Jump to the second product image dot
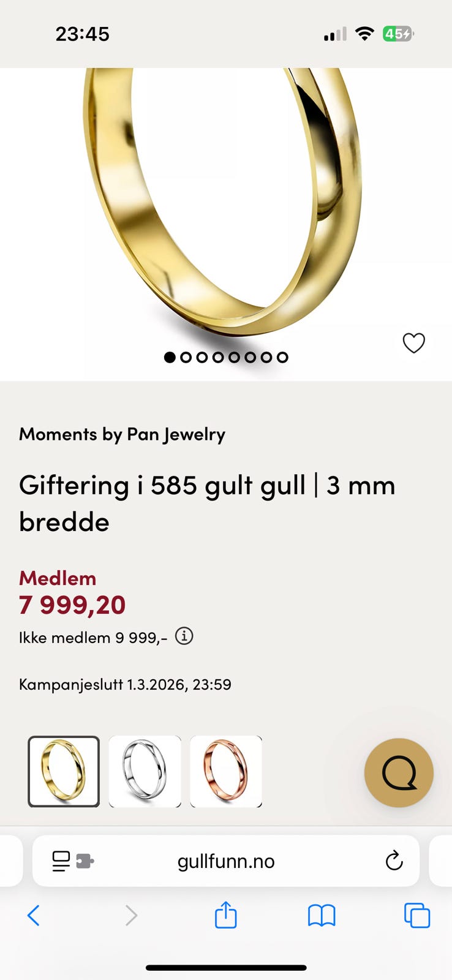Viewport: 452px width, 980px height. (x=186, y=357)
